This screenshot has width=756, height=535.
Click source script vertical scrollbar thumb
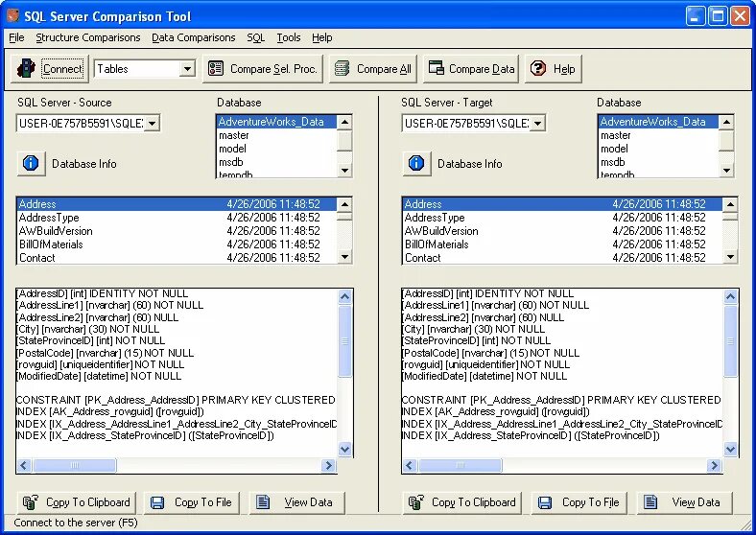click(x=344, y=340)
